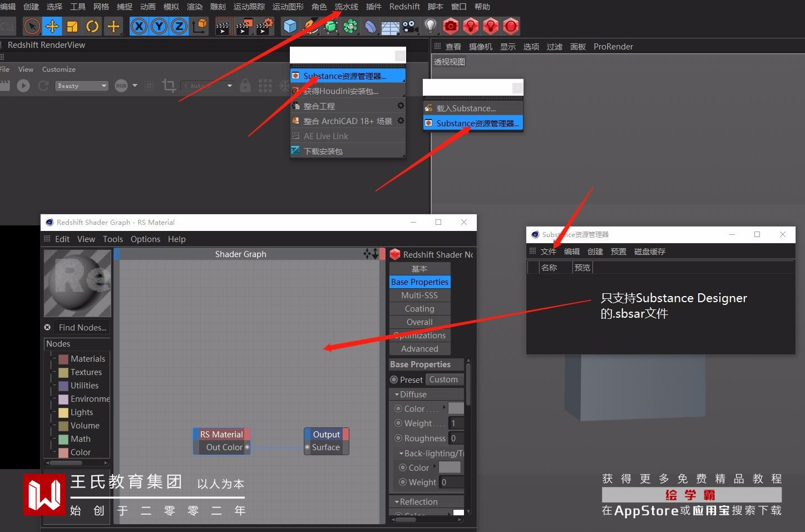The image size is (805, 532).
Task: Open Render Settings clapperboard with gear
Action: click(x=264, y=26)
